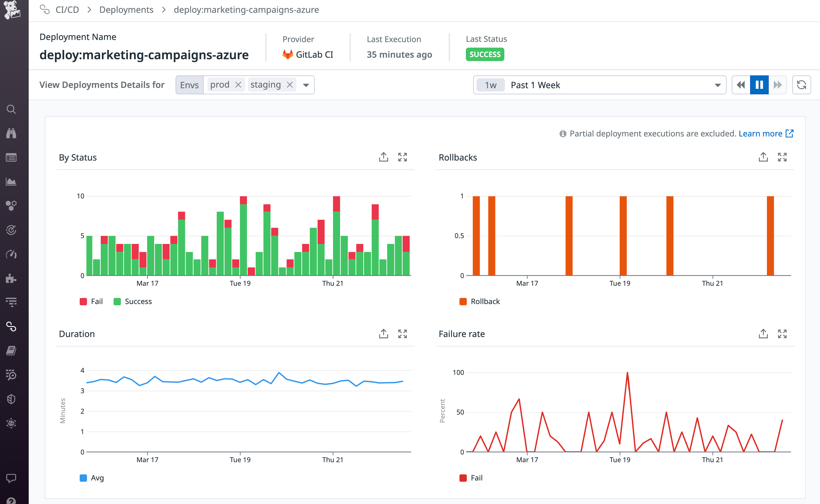820x504 pixels.
Task: Select the Watchdog binoculars icon in sidebar
Action: click(12, 133)
